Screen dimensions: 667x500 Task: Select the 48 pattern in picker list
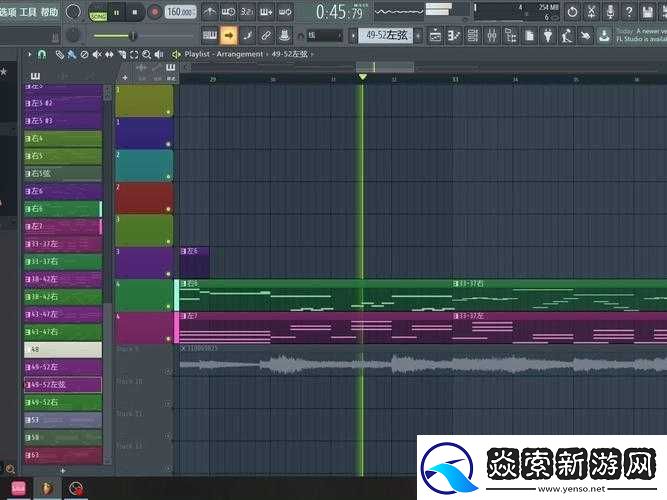click(x=62, y=349)
